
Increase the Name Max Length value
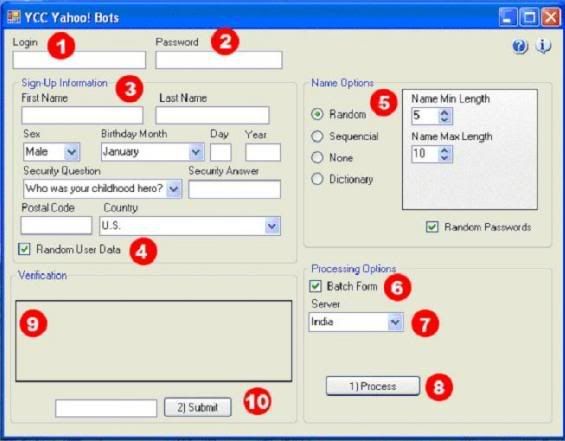pyautogui.click(x=445, y=150)
